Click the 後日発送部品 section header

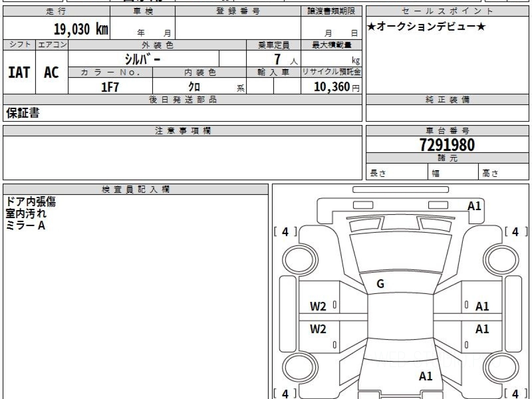coord(183,100)
